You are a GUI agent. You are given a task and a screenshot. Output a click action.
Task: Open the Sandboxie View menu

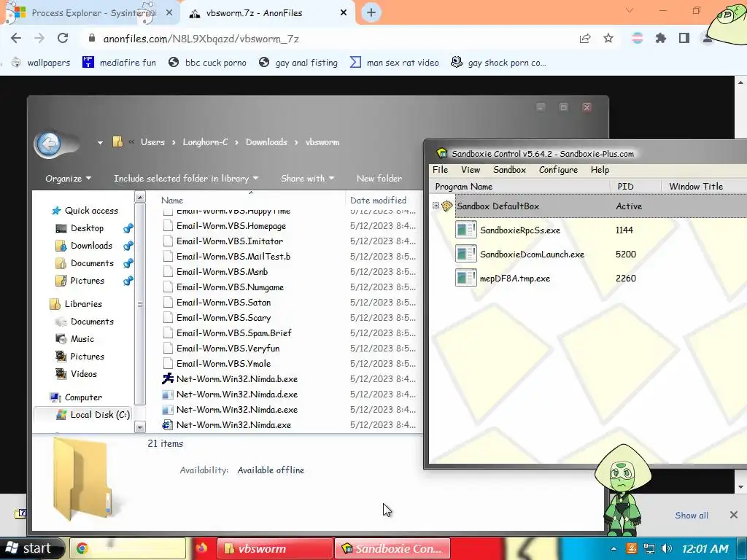[471, 170]
